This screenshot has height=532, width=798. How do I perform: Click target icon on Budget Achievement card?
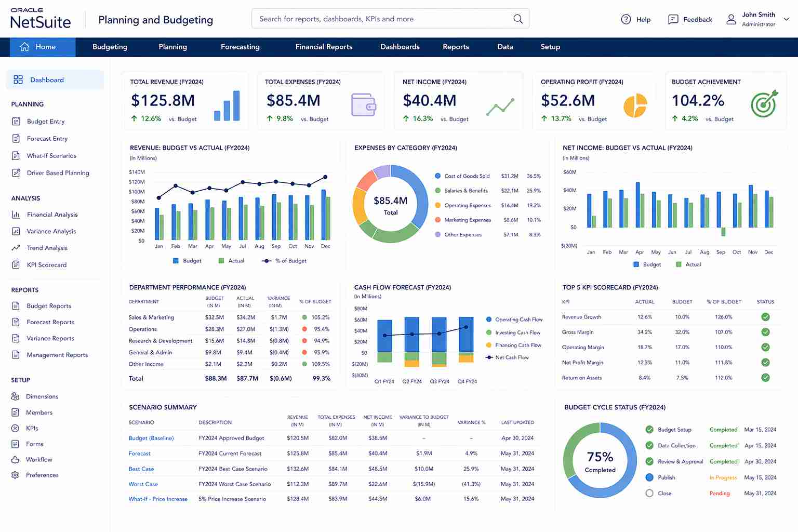pos(765,103)
